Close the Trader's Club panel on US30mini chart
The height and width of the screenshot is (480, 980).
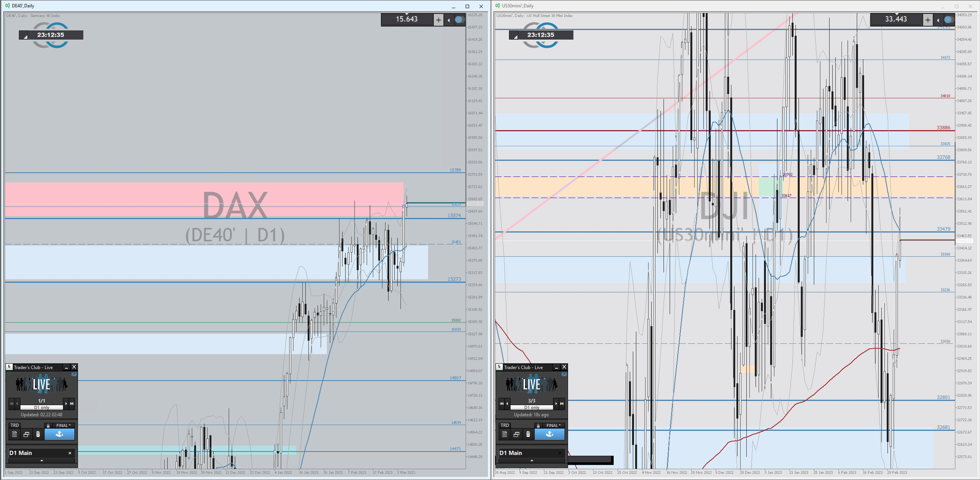564,367
